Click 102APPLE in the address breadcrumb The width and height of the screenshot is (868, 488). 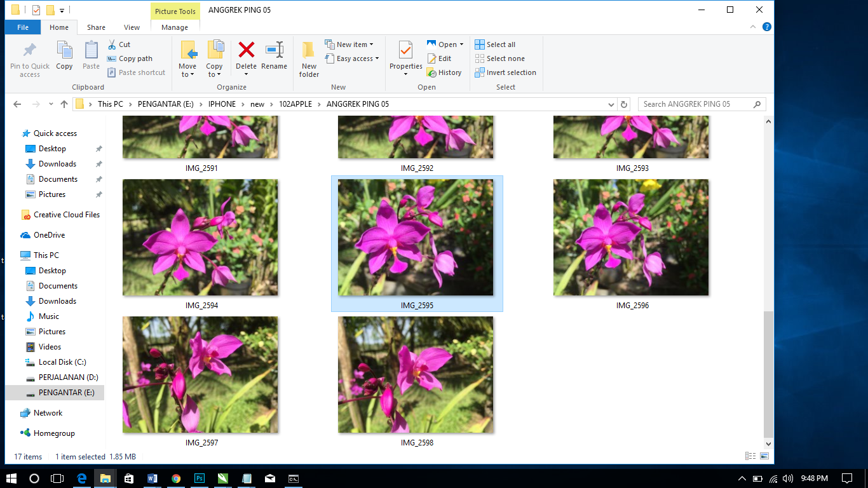(295, 104)
